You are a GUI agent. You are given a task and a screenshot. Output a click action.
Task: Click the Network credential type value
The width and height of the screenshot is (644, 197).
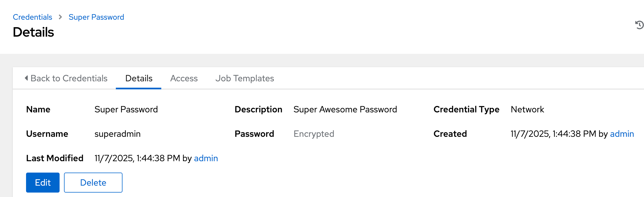point(527,110)
